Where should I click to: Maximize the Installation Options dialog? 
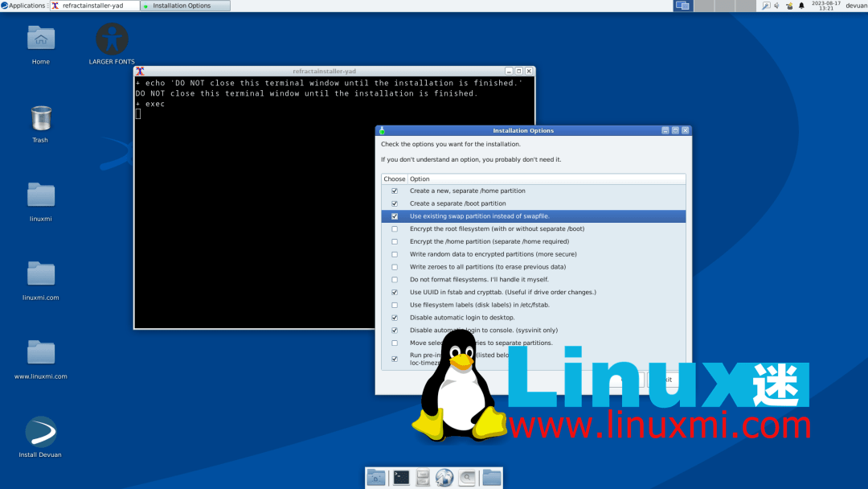pyautogui.click(x=675, y=131)
